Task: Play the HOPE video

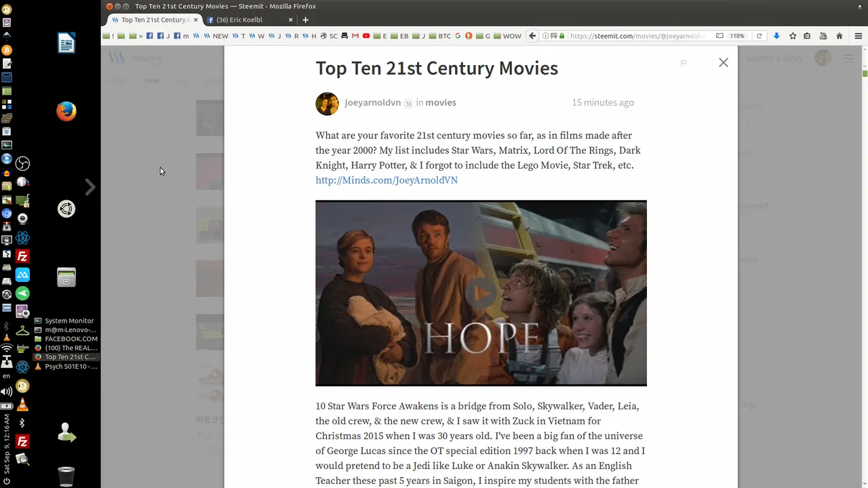Action: [x=481, y=293]
